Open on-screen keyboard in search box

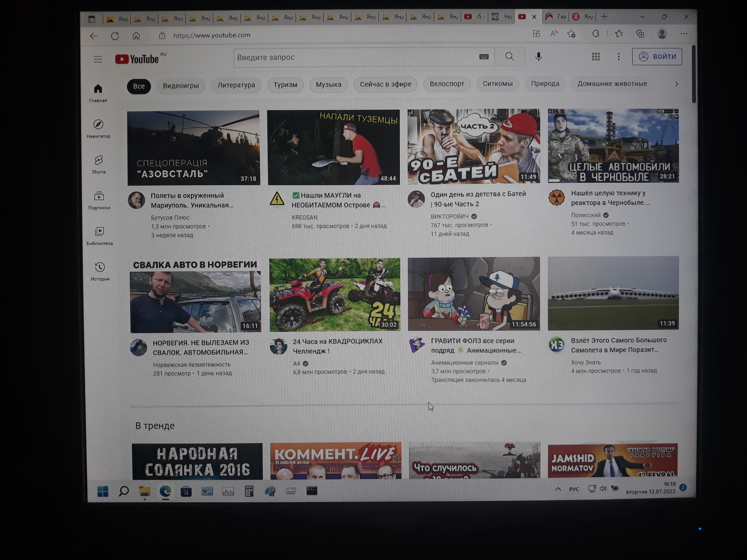click(x=484, y=57)
